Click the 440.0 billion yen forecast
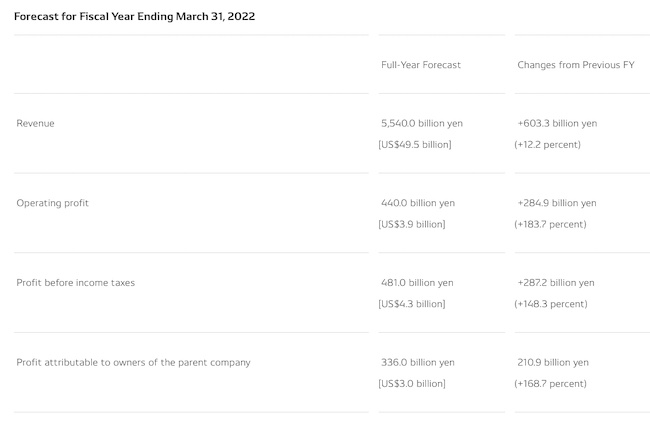This screenshot has height=424, width=650. [417, 203]
